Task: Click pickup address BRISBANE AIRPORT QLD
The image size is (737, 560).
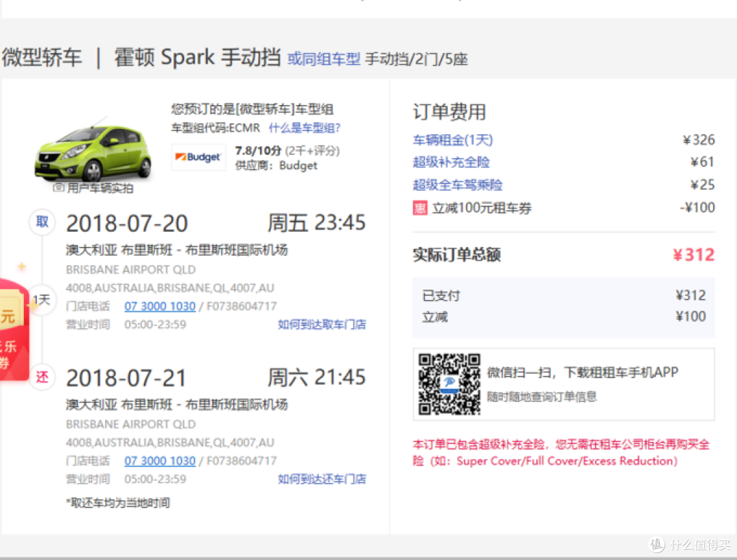Action: coord(130,269)
